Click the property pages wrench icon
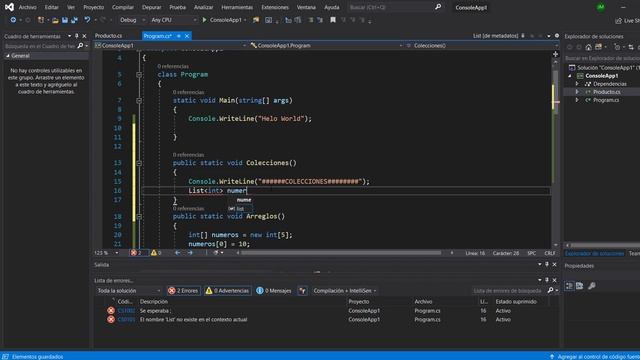 pyautogui.click(x=591, y=286)
